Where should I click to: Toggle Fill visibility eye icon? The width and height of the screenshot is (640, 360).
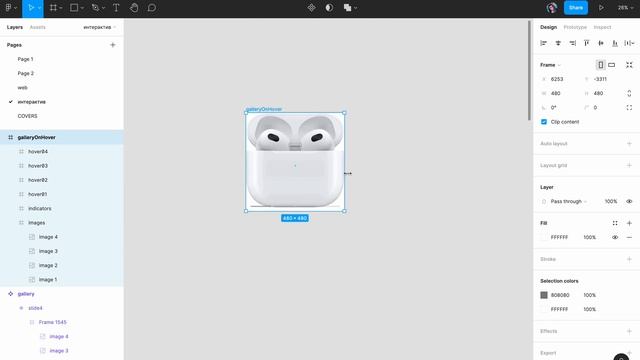coord(615,238)
